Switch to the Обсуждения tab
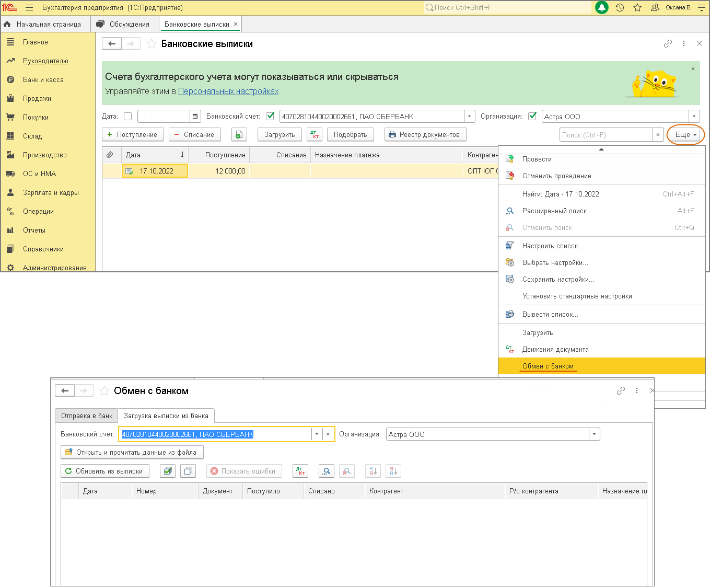This screenshot has height=588, width=710. (124, 24)
